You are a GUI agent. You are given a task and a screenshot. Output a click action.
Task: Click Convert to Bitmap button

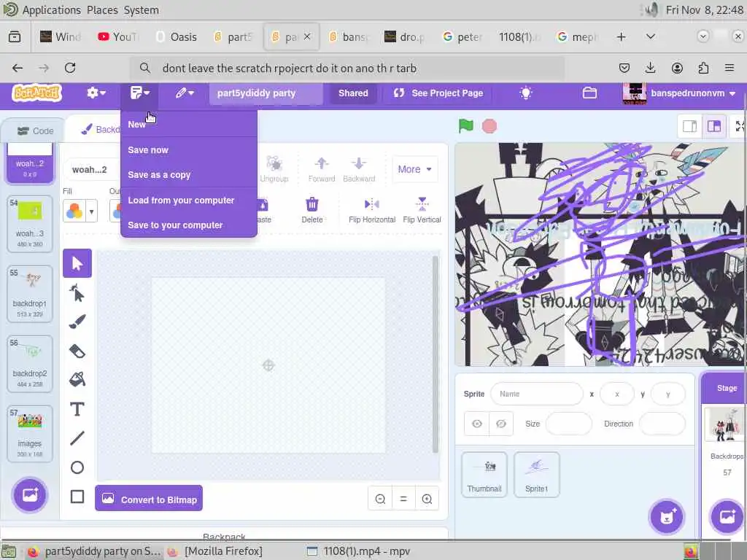click(x=149, y=499)
